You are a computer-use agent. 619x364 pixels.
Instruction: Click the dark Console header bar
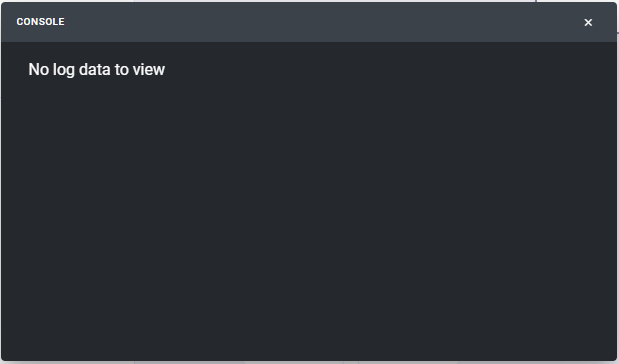[309, 22]
